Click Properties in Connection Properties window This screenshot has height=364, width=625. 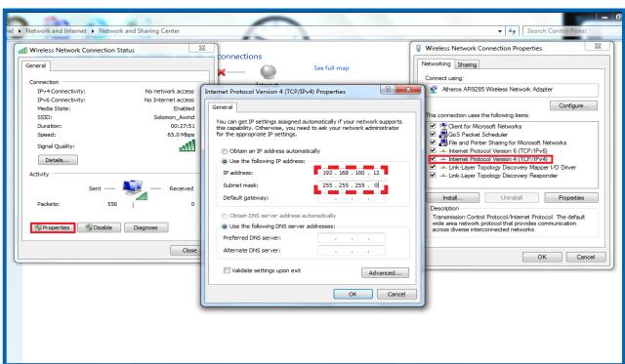tap(571, 197)
